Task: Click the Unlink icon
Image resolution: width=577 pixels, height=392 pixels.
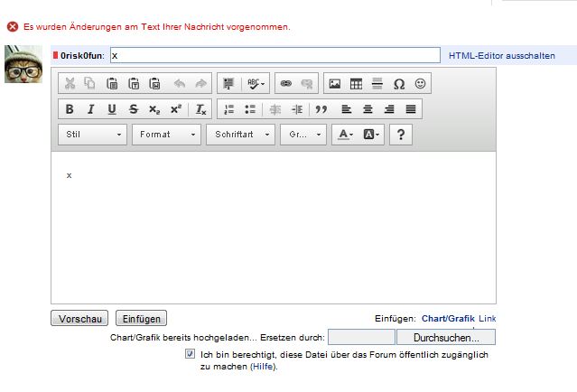Action: 307,84
